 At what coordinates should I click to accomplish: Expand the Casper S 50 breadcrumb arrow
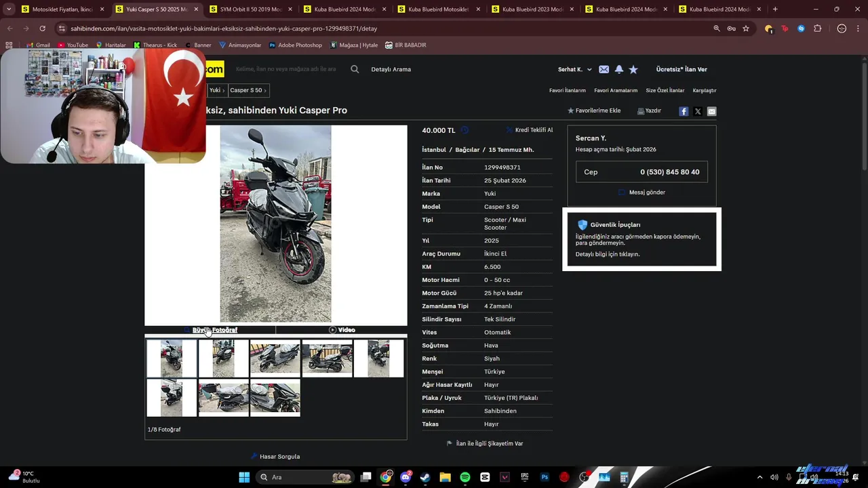click(x=265, y=90)
